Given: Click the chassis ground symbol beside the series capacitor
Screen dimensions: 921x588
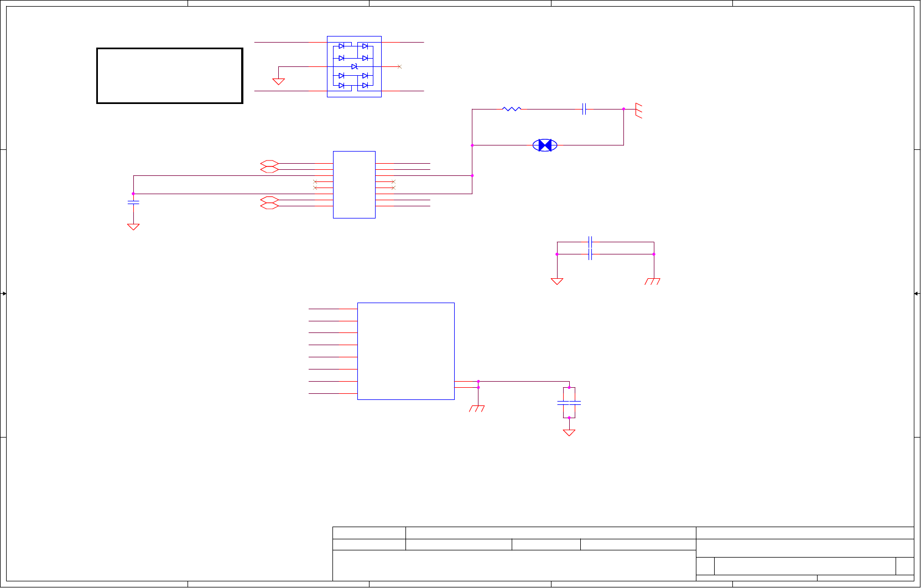Looking at the screenshot, I should click(x=638, y=110).
